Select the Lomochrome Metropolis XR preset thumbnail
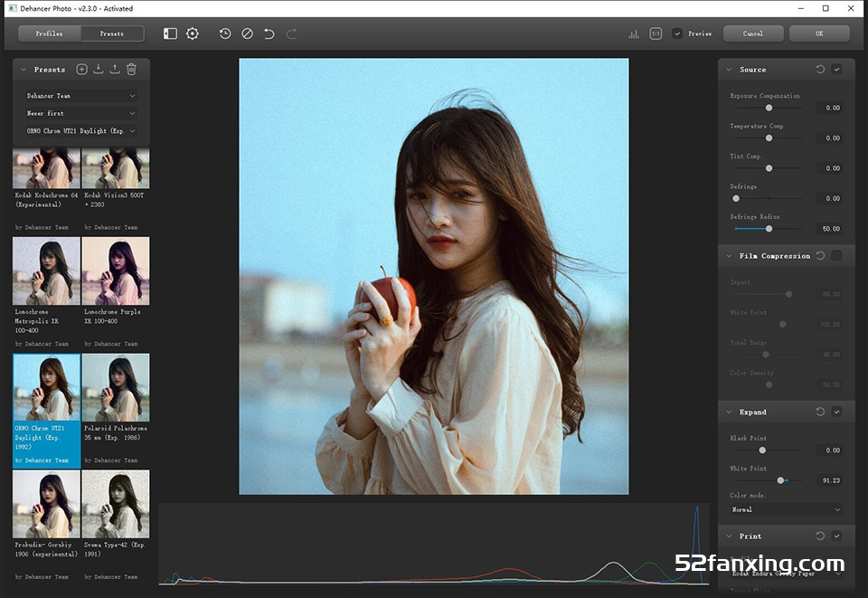The image size is (868, 598). (46, 271)
